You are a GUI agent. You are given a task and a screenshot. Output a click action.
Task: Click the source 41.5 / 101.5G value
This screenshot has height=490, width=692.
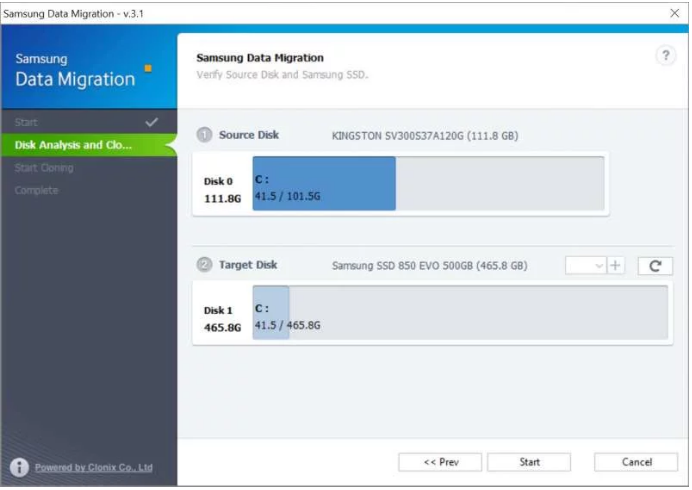point(287,196)
